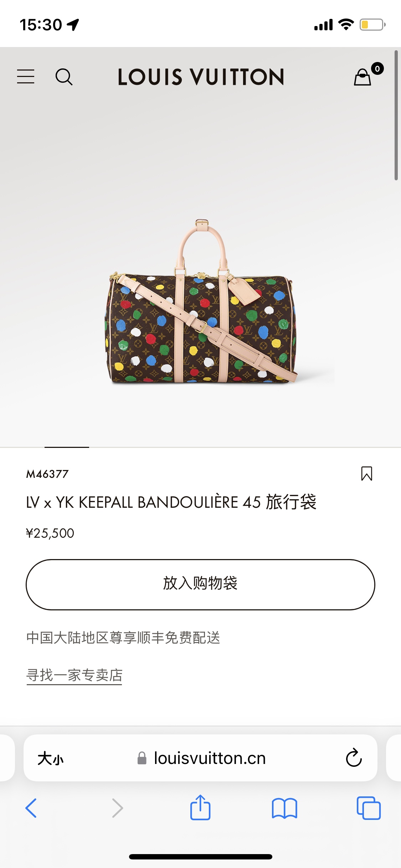Reload the page with refresh icon
Screen dimensions: 401x868
(x=354, y=758)
